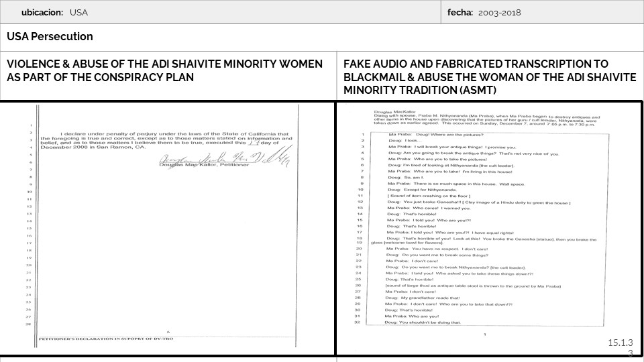Select the Fake Audio and Fabricated Transcription heading
Image resolution: width=644 pixels, height=362 pixels.
coord(489,76)
